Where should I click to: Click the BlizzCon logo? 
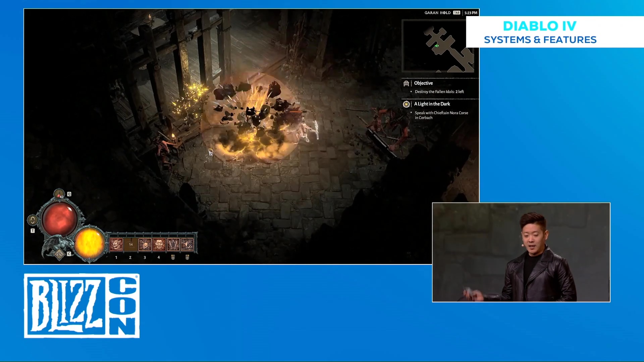click(x=82, y=306)
